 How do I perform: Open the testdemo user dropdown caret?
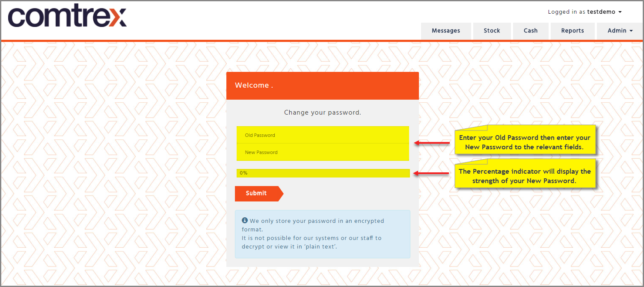tap(620, 12)
